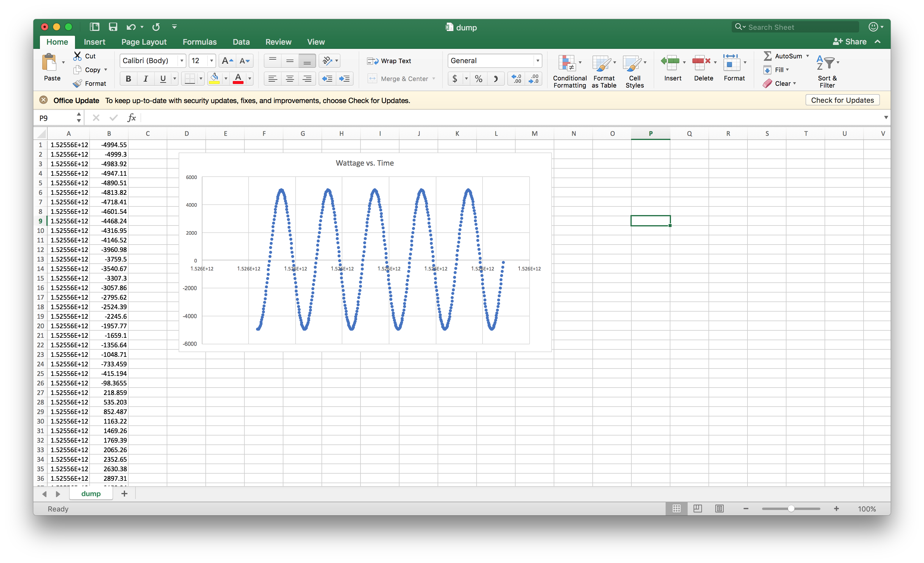Open the General number format dropdown
The height and width of the screenshot is (563, 924).
[537, 60]
